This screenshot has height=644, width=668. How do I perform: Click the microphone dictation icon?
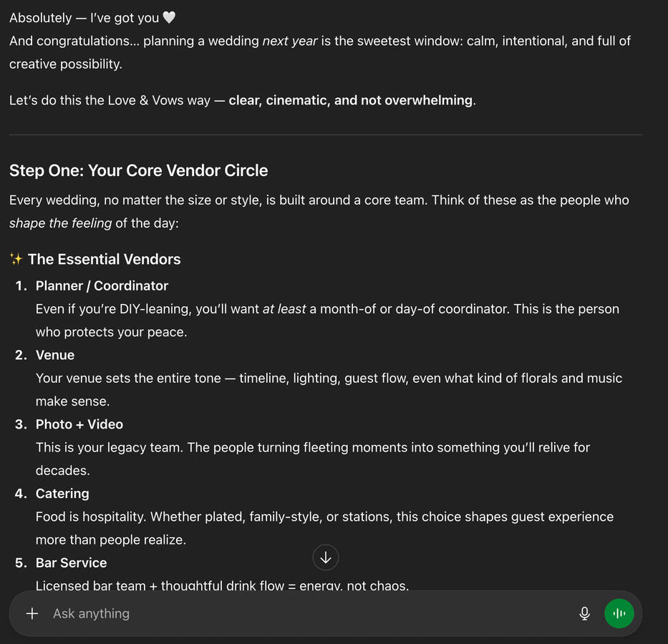tap(584, 613)
